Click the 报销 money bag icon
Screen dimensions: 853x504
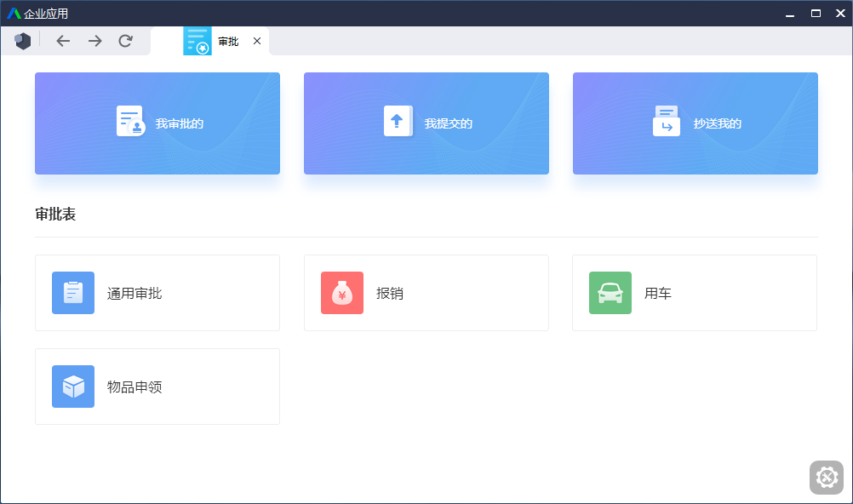pos(342,293)
